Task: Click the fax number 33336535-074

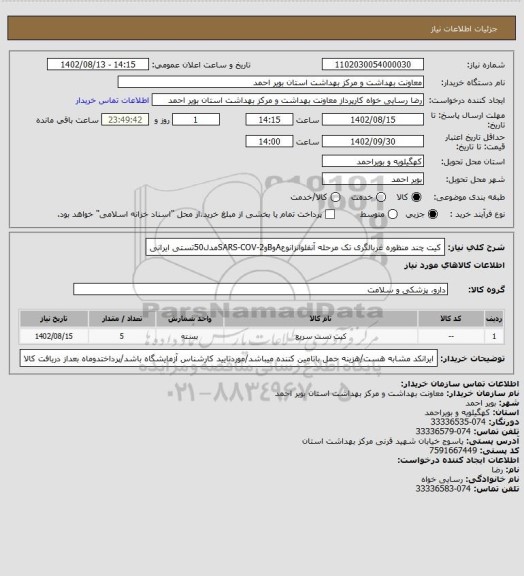Action: click(458, 422)
